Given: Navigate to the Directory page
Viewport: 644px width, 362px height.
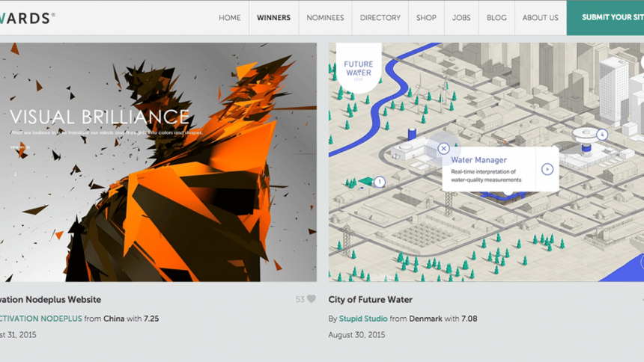Looking at the screenshot, I should [x=380, y=18].
